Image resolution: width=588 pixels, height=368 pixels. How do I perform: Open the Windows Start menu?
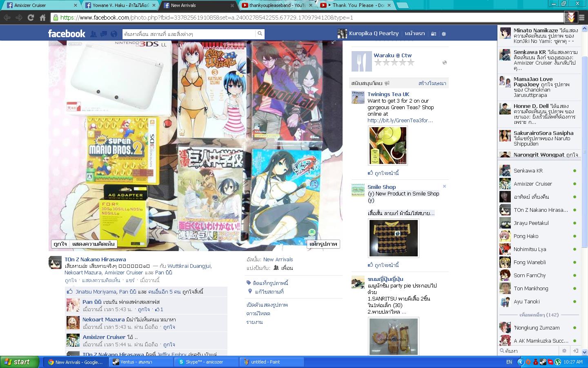click(19, 362)
